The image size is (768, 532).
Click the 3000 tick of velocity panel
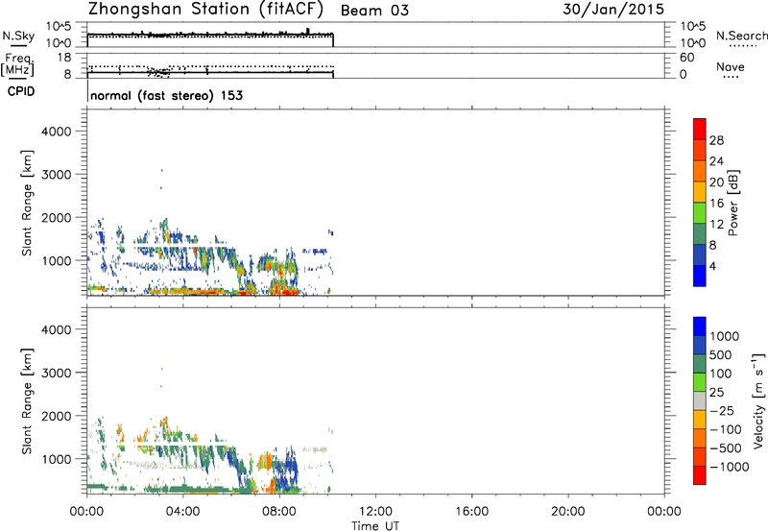tap(56, 373)
